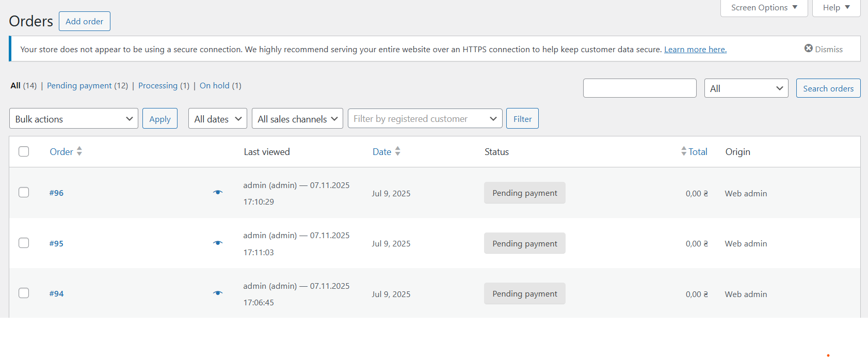This screenshot has width=868, height=357.
Task: Open the All sales channels dropdown
Action: point(297,119)
